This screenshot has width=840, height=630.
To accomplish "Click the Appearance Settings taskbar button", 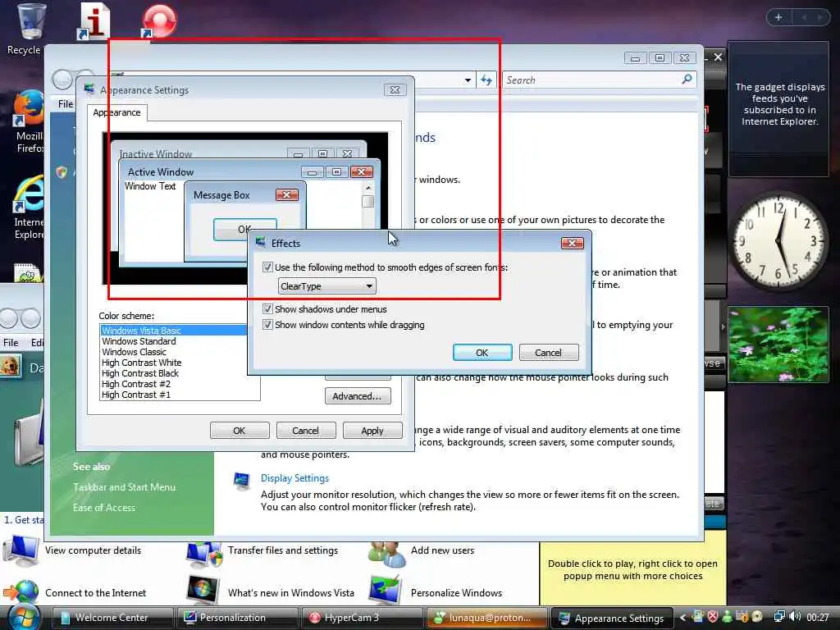I will (x=612, y=619).
